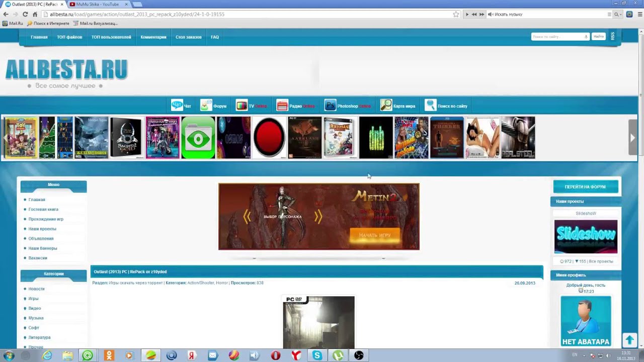Click the music player play button in toolbar
This screenshot has height=362, width=644.
pyautogui.click(x=467, y=14)
